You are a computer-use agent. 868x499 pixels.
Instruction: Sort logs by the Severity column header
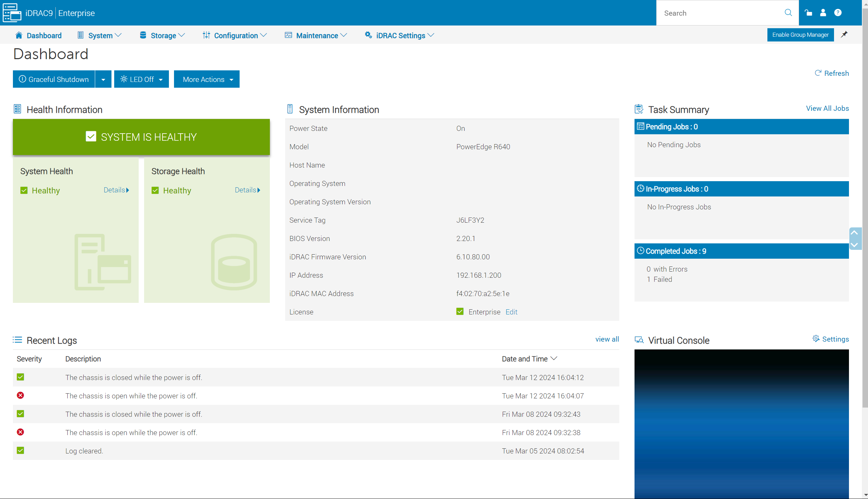point(29,359)
